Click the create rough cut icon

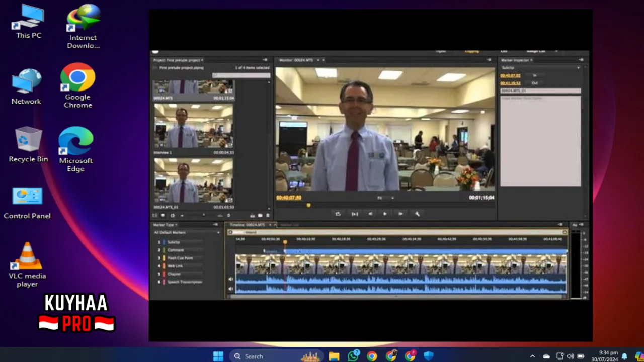[253, 215]
